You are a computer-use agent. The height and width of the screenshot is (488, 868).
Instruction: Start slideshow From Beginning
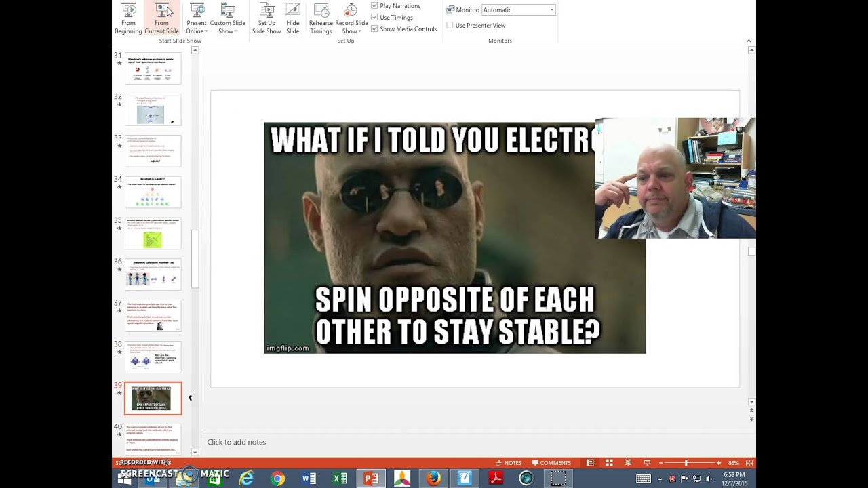[x=128, y=18]
